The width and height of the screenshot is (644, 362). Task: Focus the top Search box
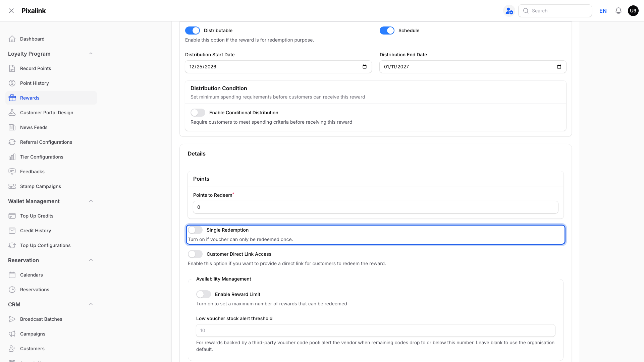tap(555, 11)
